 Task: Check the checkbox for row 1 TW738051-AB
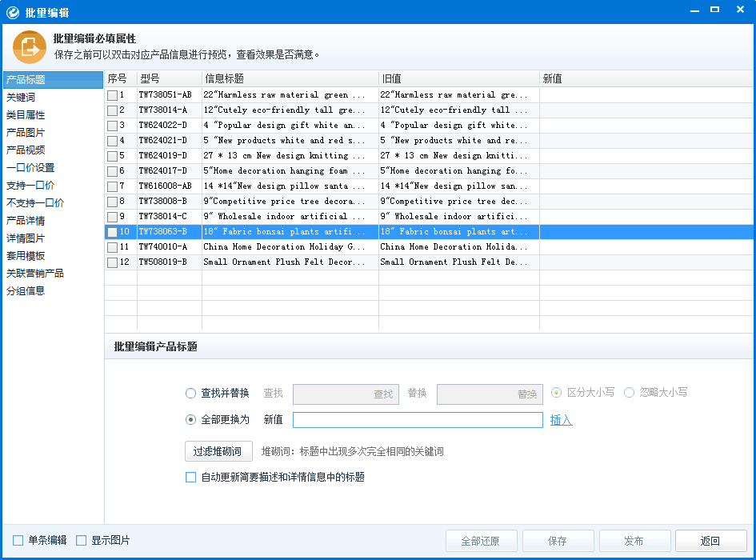coord(113,95)
